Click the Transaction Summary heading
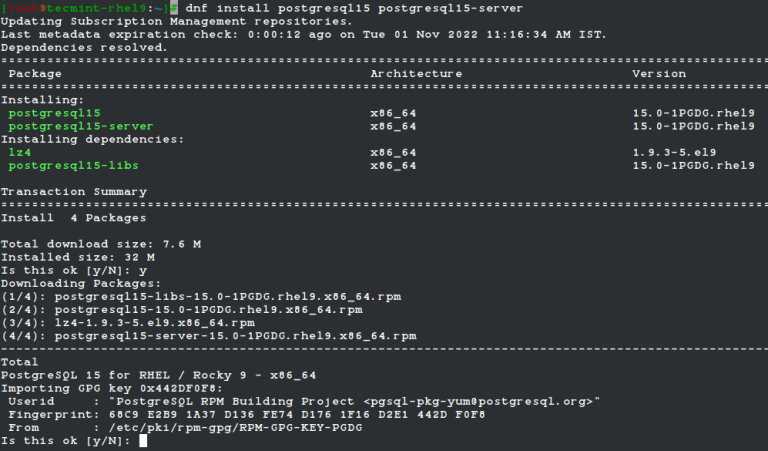Image resolution: width=768 pixels, height=451 pixels. point(73,191)
